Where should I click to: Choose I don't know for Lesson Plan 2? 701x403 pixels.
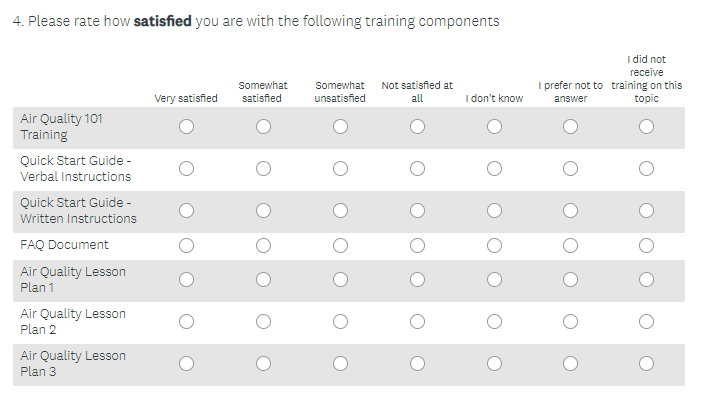pyautogui.click(x=494, y=322)
